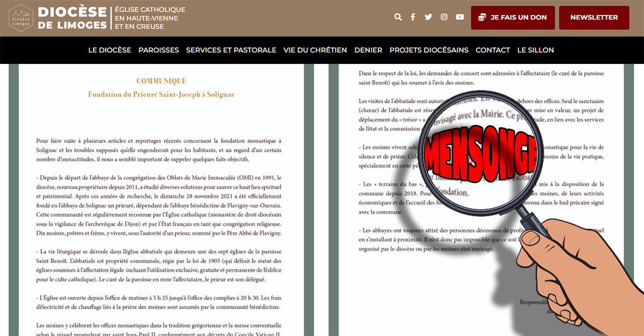Click the Fondation du Prieuré Saint-Joseph à Solignac subtitle

161,94
